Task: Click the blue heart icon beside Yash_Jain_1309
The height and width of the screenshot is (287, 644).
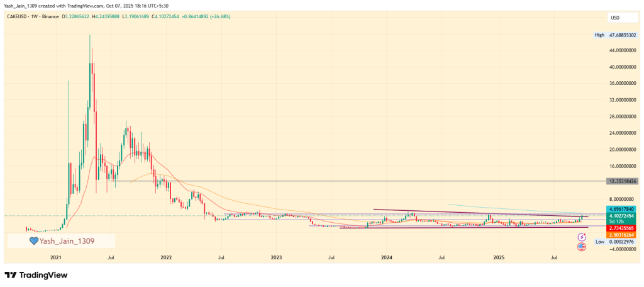Action: [x=34, y=240]
